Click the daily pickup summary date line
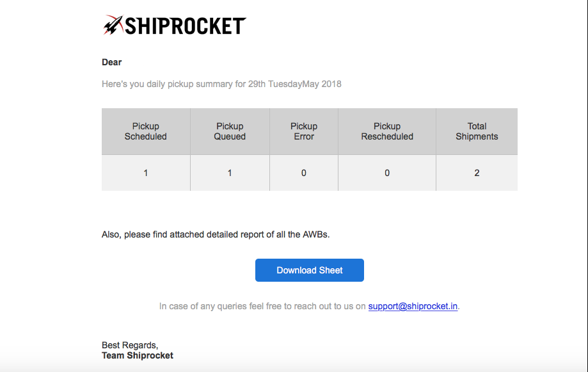 [x=221, y=84]
